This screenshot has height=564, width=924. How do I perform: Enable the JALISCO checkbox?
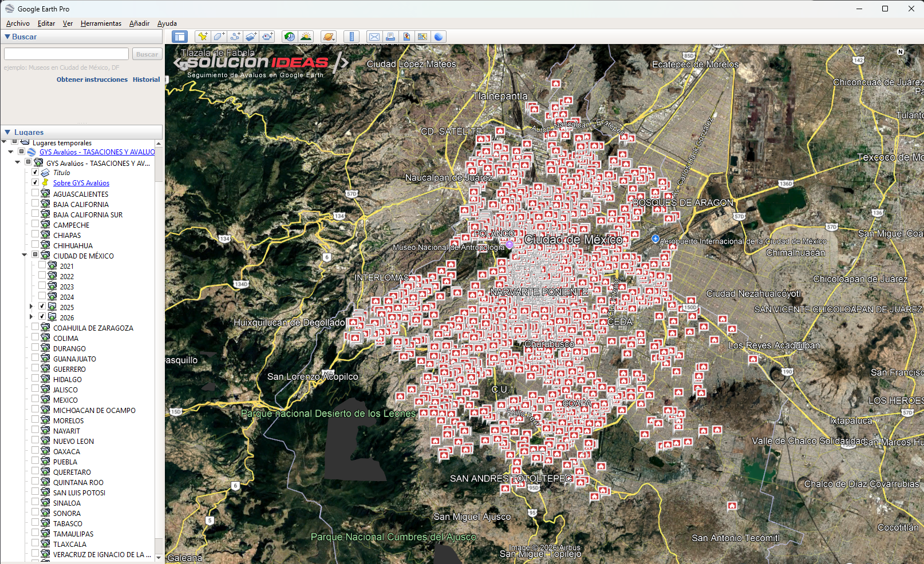[x=35, y=389]
